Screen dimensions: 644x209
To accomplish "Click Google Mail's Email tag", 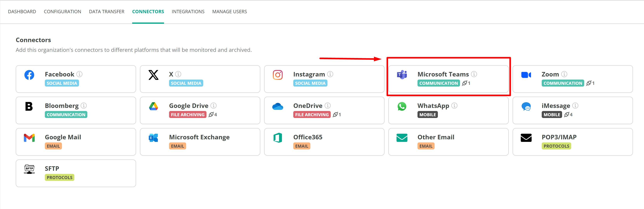I will click(53, 146).
